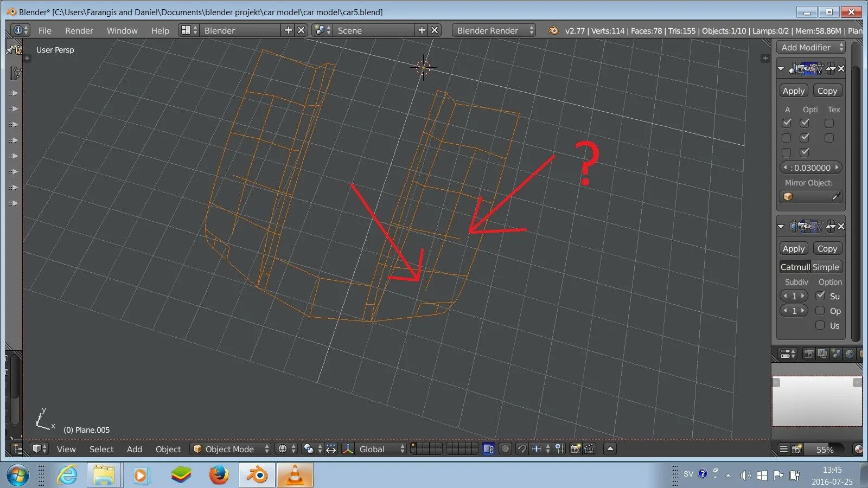Open Internet Explorer from the taskbar

(67, 476)
